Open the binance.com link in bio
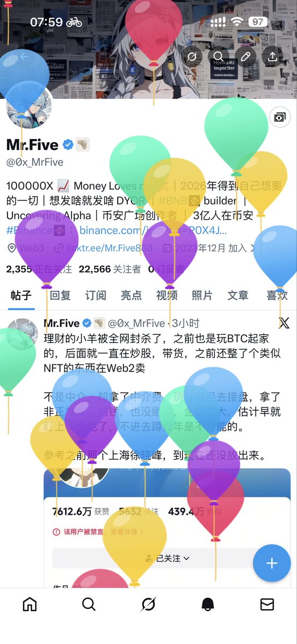This screenshot has width=297, height=644. pos(153,230)
